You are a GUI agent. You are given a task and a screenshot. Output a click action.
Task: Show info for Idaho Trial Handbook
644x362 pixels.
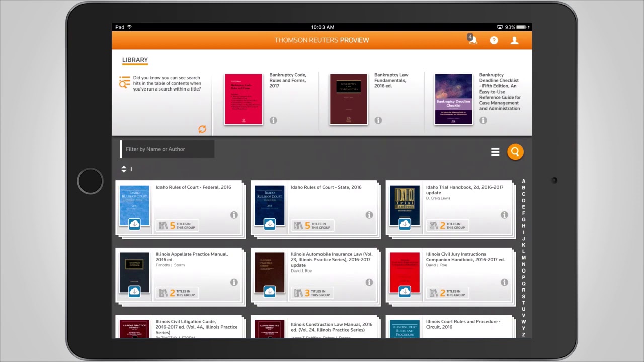pyautogui.click(x=504, y=215)
